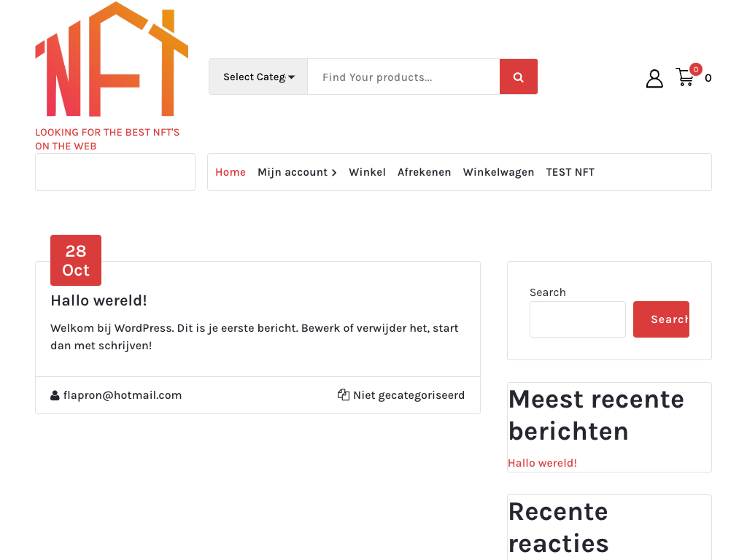Open the Afrekenen menu item

(424, 172)
